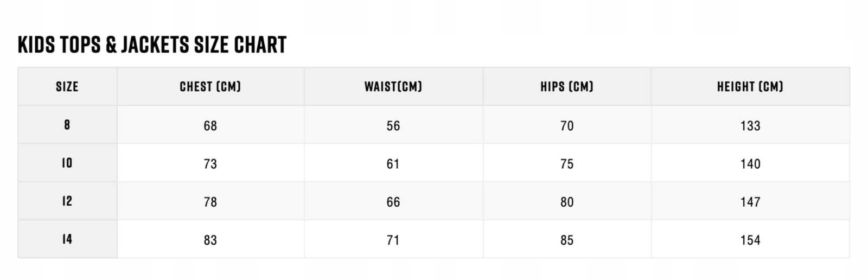Select chest value 73 for size 10
Image resolution: width=868 pixels, height=280 pixels.
[x=210, y=164]
